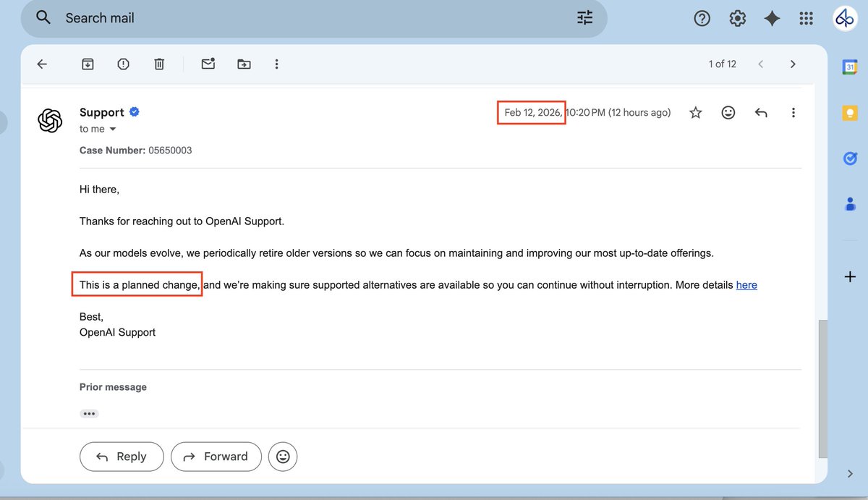868x500 pixels.
Task: Go to the older email arrow
Action: coord(793,64)
